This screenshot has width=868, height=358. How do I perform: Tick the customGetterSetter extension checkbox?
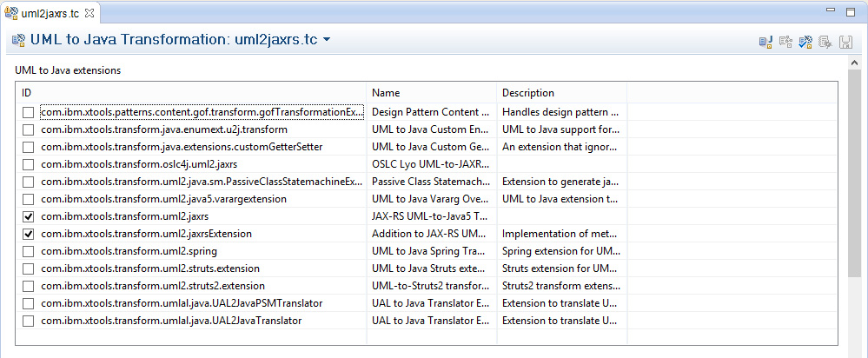pos(28,147)
